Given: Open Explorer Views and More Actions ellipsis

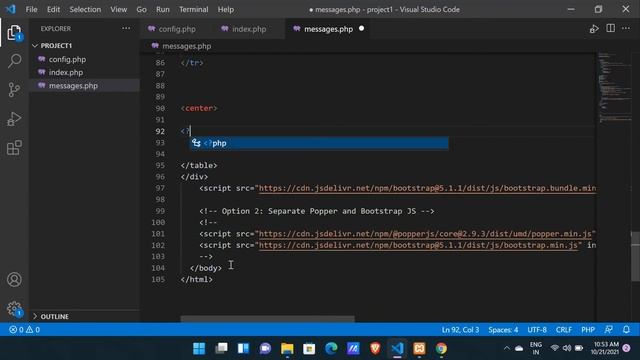Looking at the screenshot, I should [126, 28].
